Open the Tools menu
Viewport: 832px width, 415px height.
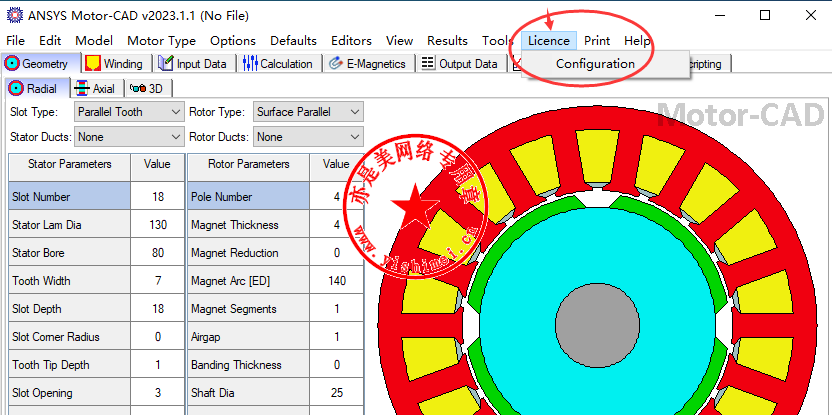[x=497, y=41]
